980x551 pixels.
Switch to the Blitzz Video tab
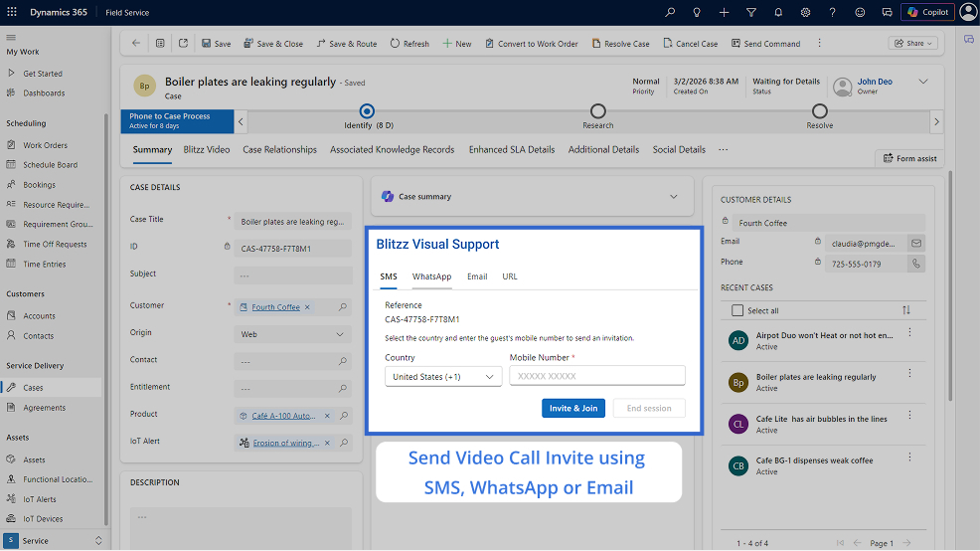click(207, 149)
